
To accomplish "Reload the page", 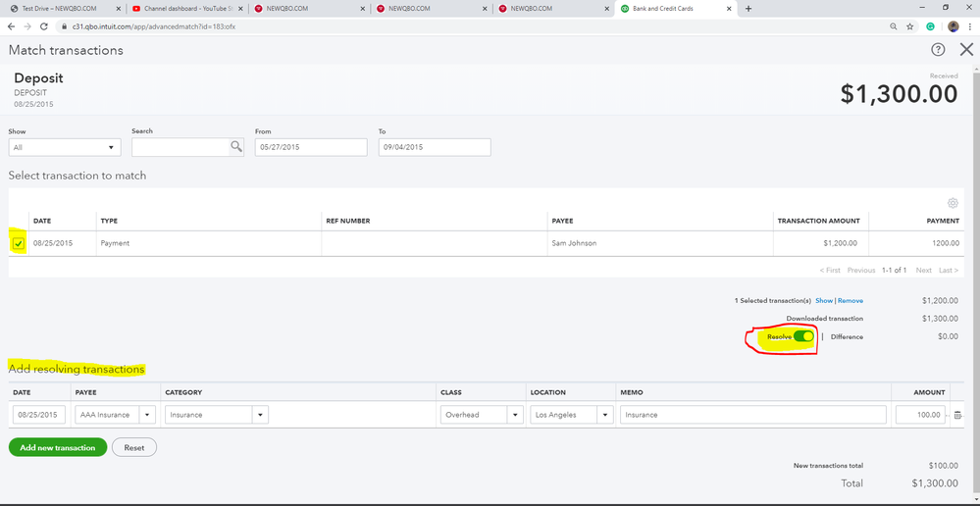I will pyautogui.click(x=44, y=26).
